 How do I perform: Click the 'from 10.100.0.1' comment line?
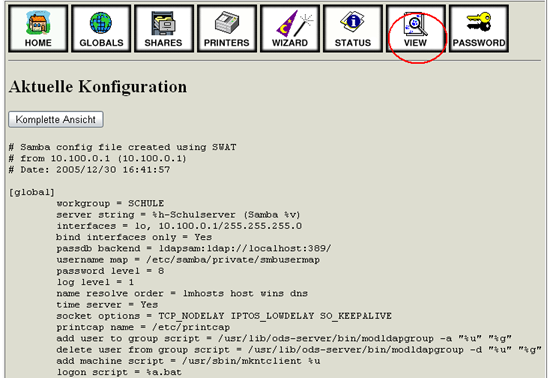tap(98, 158)
